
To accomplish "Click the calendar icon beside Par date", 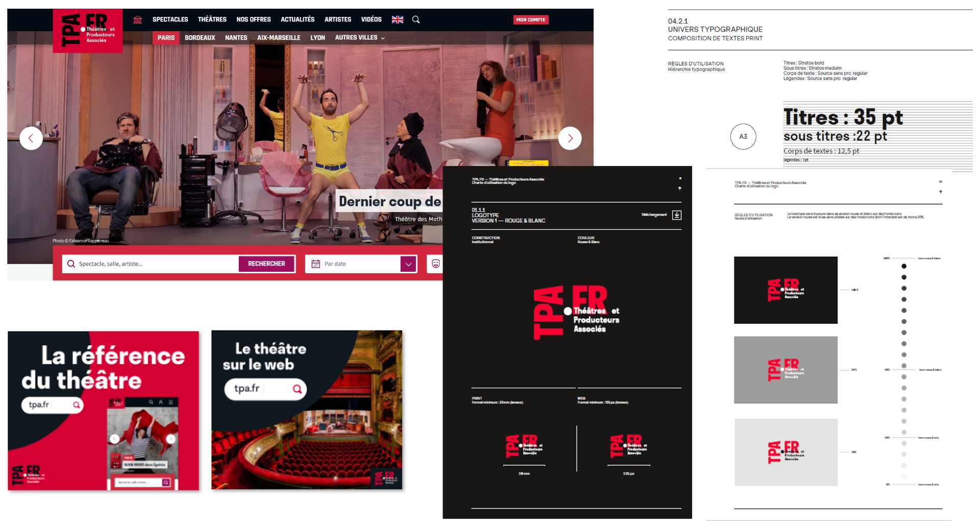I will point(315,264).
